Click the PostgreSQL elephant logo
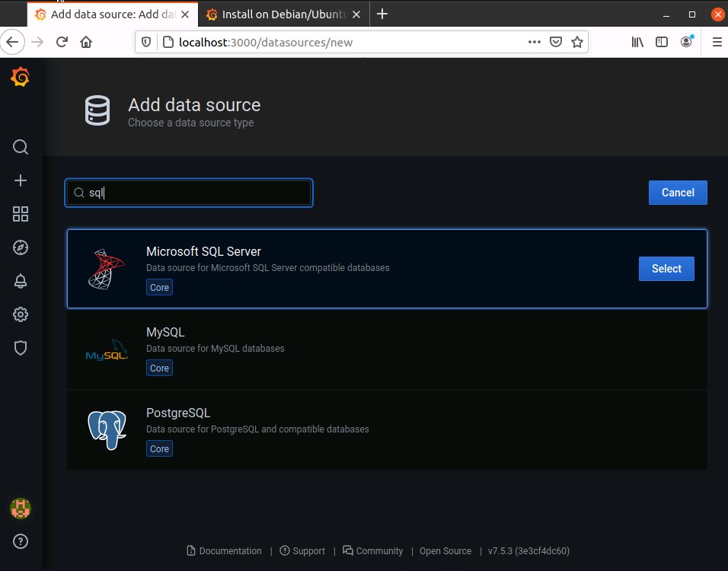The width and height of the screenshot is (728, 571). point(107,430)
